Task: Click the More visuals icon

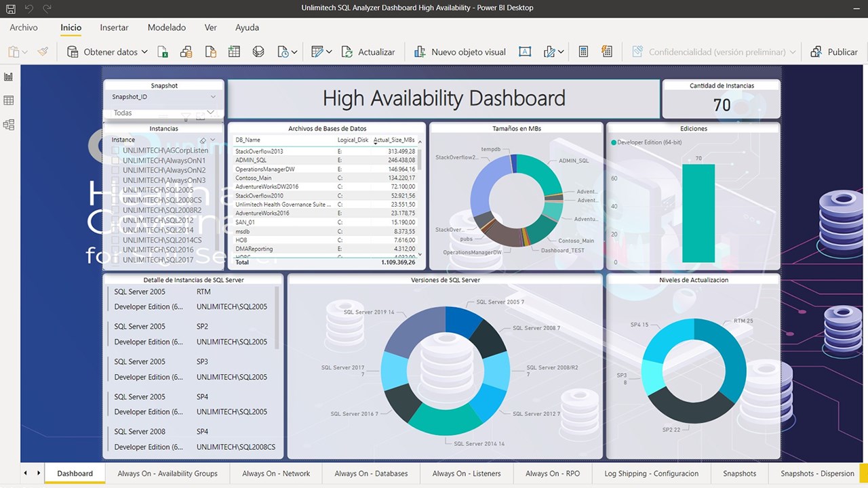Action: (550, 52)
